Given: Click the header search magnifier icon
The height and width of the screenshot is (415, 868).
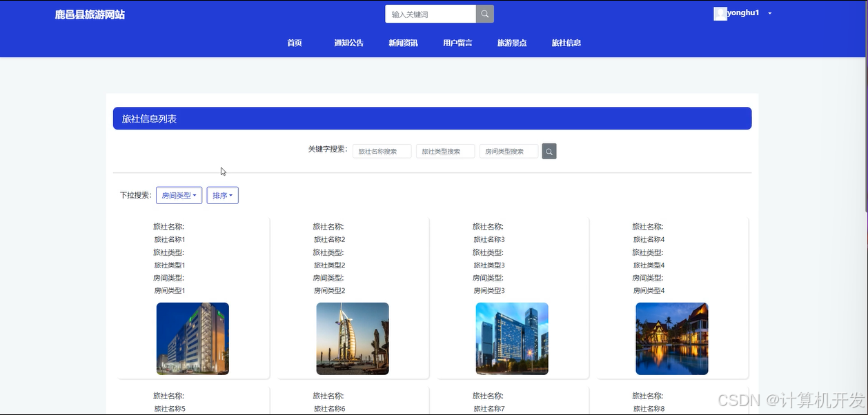Looking at the screenshot, I should coord(485,14).
